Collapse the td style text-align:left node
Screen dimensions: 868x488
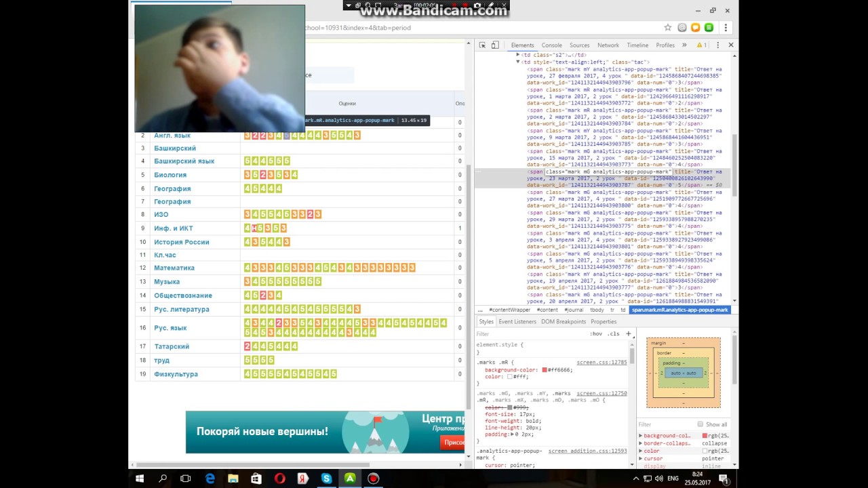click(518, 62)
